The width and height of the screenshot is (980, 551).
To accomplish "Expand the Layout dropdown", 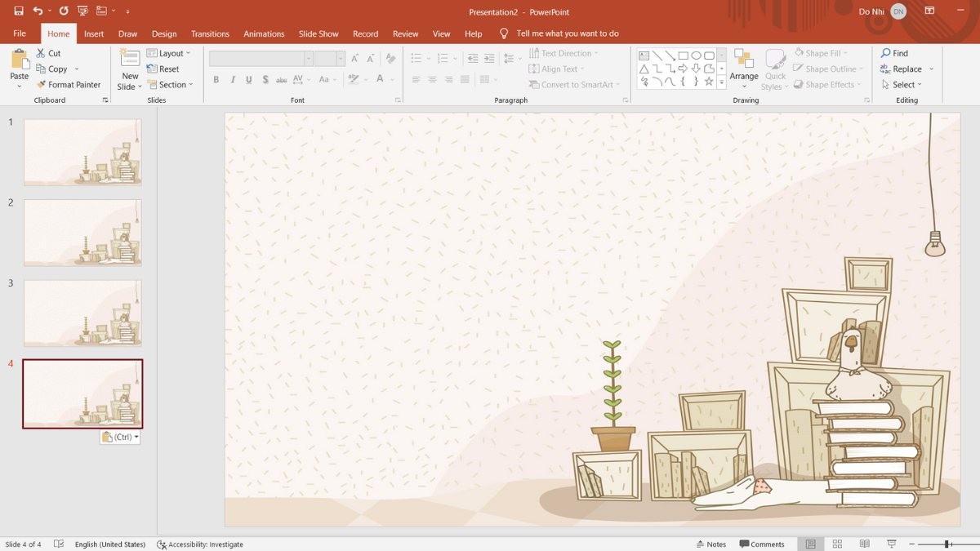I will pos(169,54).
